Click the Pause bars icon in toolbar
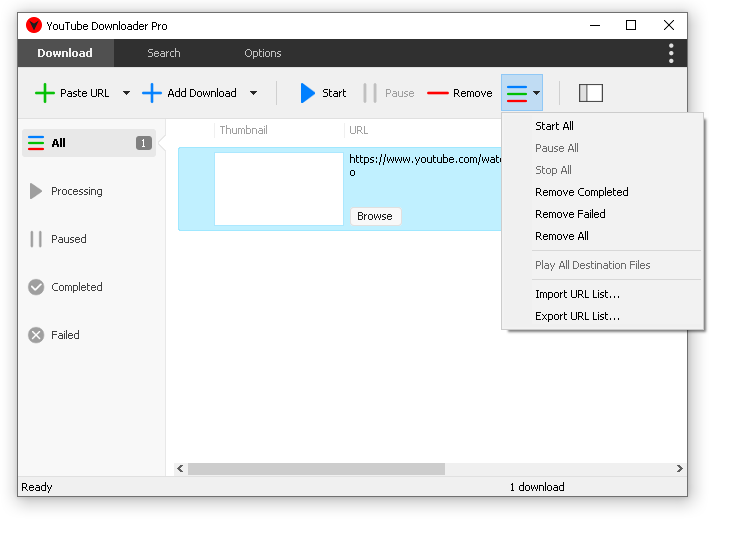The image size is (756, 541). tap(370, 93)
